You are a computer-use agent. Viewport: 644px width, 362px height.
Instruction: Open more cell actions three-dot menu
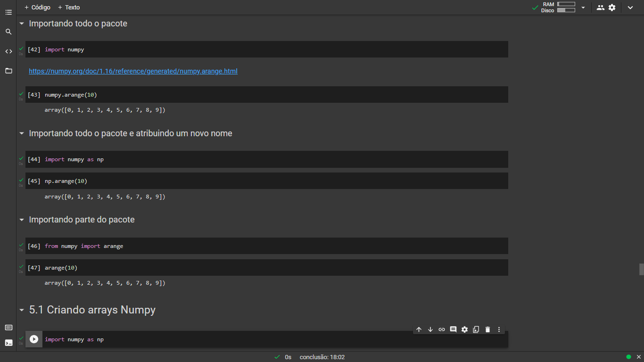coord(499,329)
